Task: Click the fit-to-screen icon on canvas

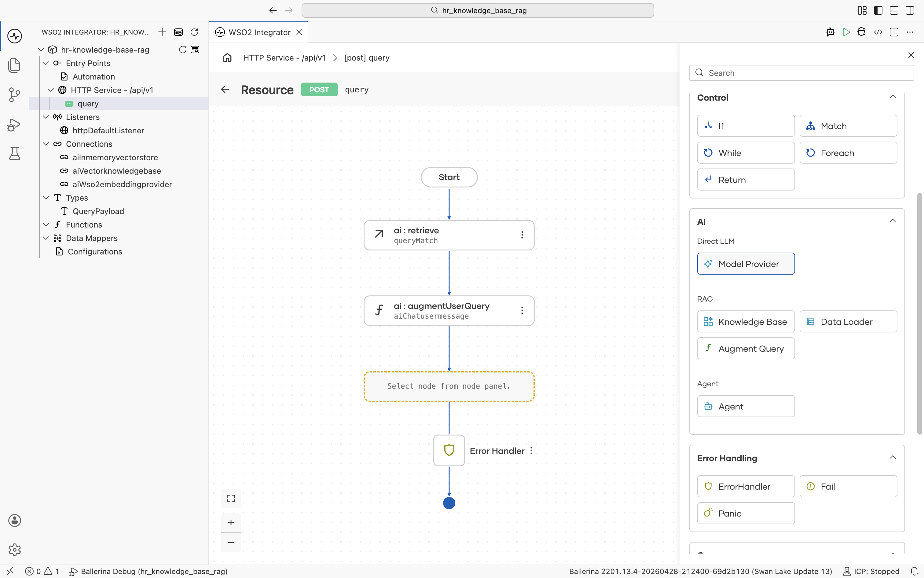Action: [x=231, y=498]
